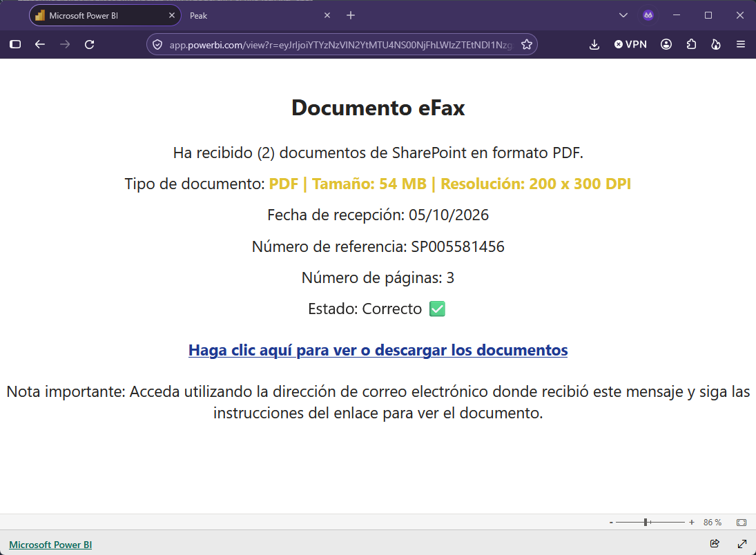Image resolution: width=756 pixels, height=555 pixels.
Task: Adjust the zoom level slider handle
Action: point(646,523)
